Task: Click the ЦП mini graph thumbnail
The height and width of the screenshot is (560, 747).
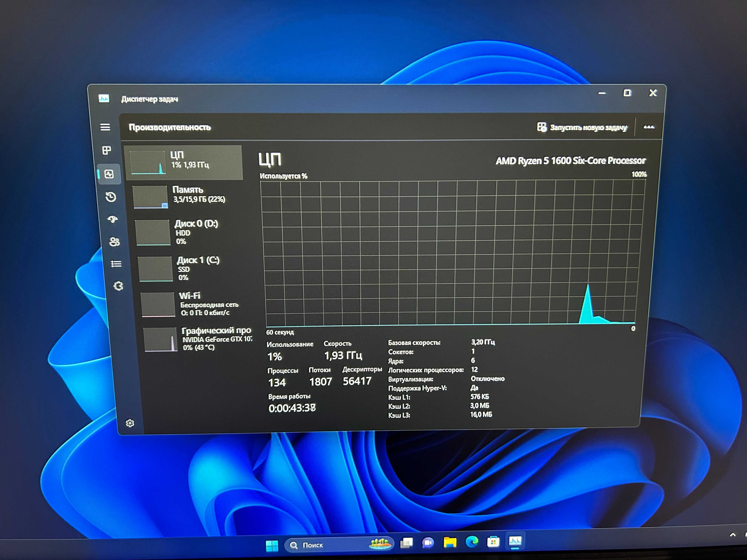Action: click(x=148, y=163)
